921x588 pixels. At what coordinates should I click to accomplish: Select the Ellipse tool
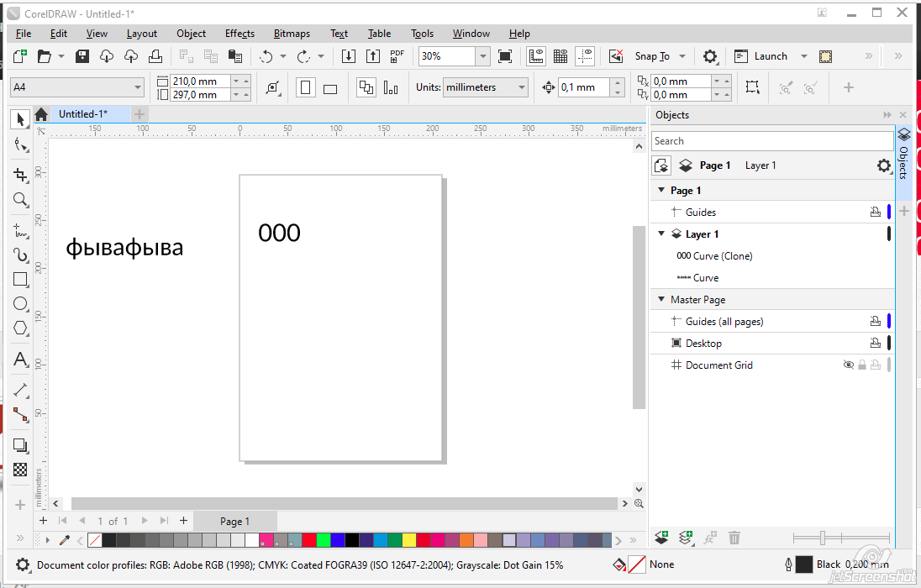(20, 304)
